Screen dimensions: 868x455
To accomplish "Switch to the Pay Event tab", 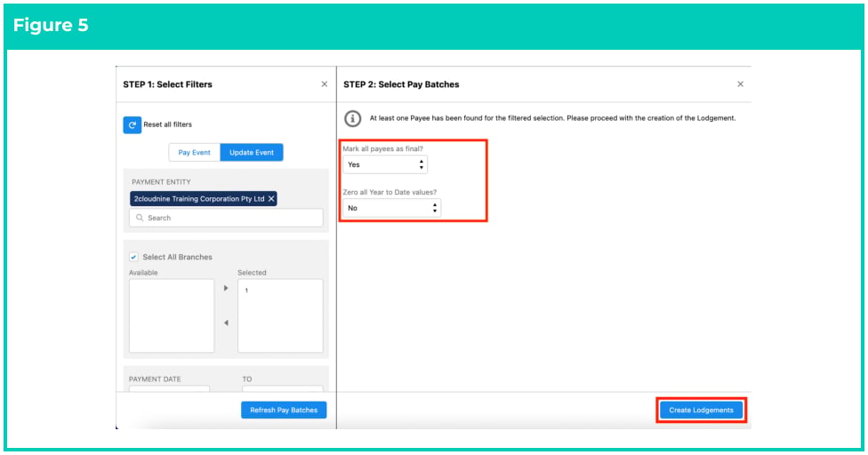I will [194, 153].
